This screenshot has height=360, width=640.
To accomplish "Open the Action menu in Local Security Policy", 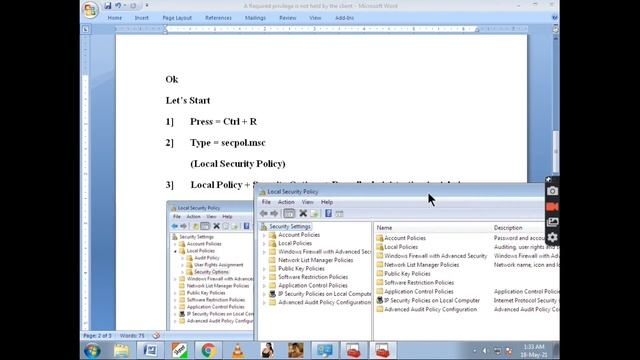I will [x=286, y=202].
